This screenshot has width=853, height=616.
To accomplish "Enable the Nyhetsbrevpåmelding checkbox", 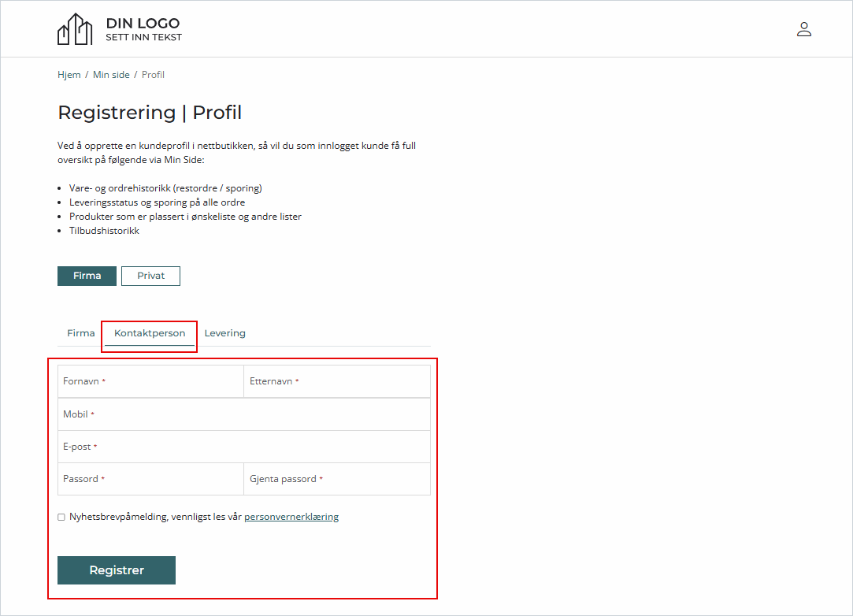I will [61, 518].
